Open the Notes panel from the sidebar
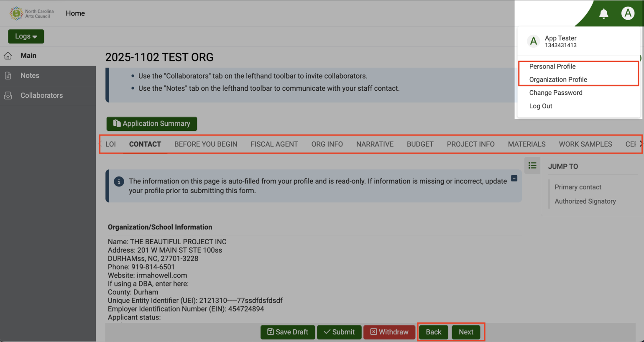This screenshot has height=342, width=644. click(x=29, y=76)
